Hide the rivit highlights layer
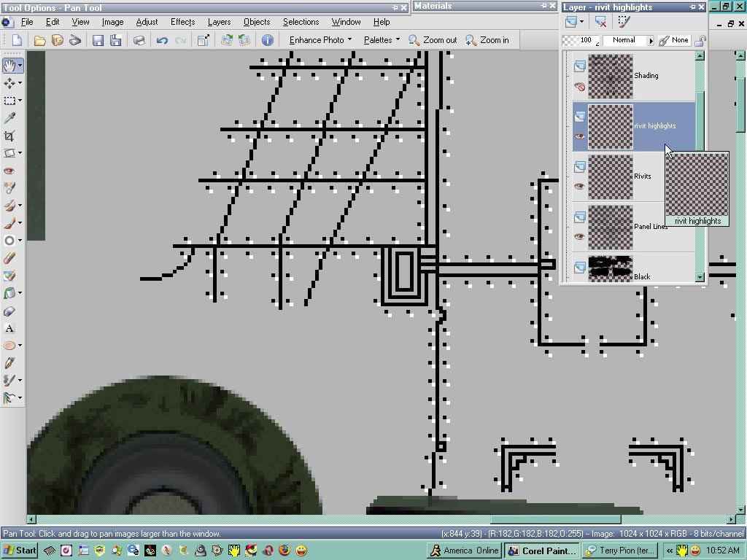747x560 pixels. (x=579, y=136)
